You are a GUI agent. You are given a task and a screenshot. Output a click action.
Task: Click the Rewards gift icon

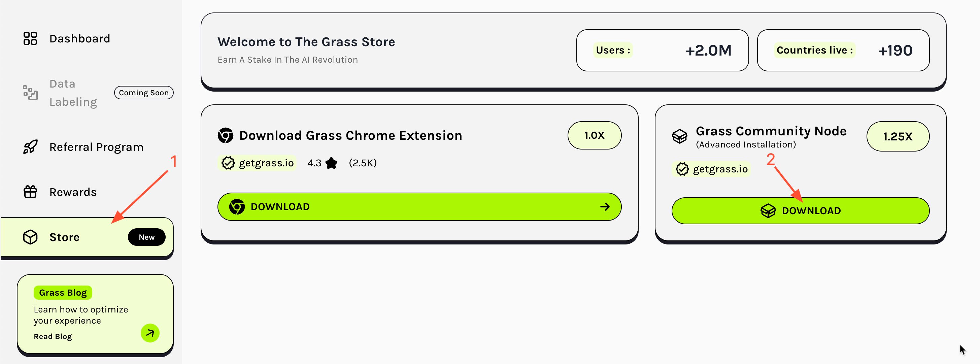pos(30,192)
